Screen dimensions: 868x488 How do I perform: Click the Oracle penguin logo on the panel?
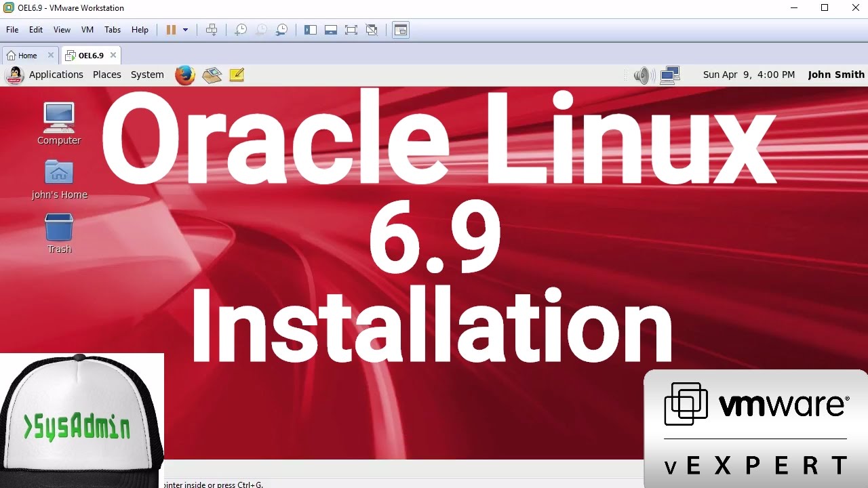[x=14, y=75]
